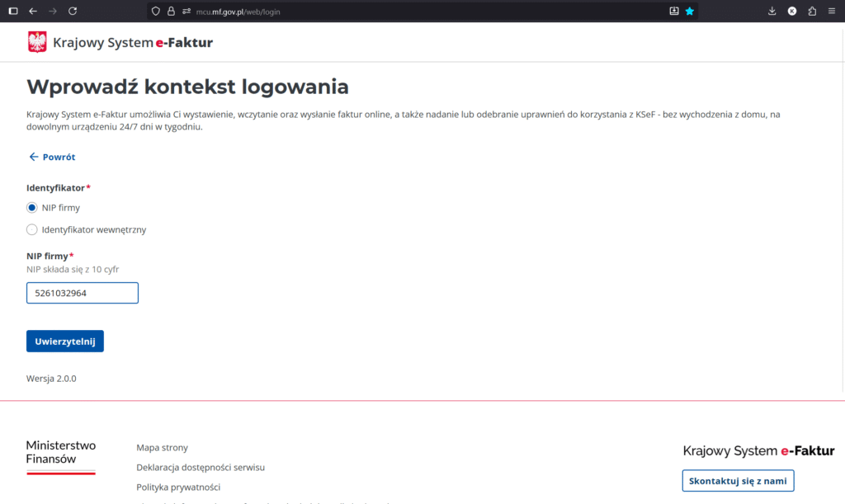845x504 pixels.
Task: Toggle the browser sidebar panel icon
Action: click(12, 11)
